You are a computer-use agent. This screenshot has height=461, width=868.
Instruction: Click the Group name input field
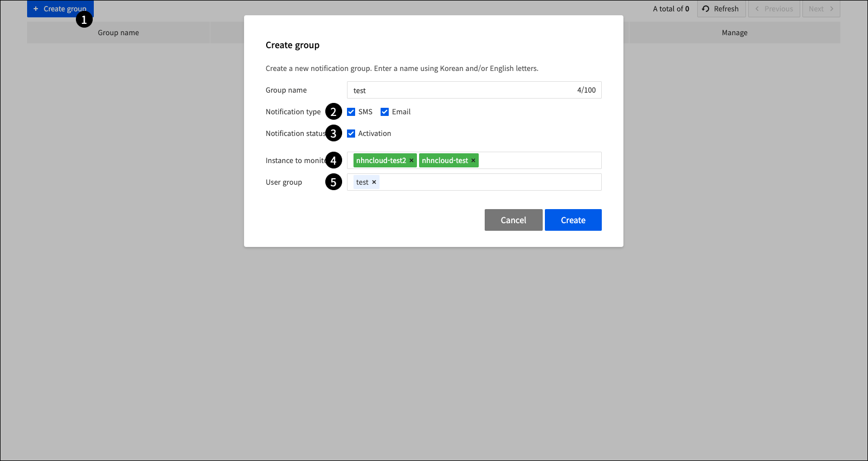pyautogui.click(x=474, y=90)
